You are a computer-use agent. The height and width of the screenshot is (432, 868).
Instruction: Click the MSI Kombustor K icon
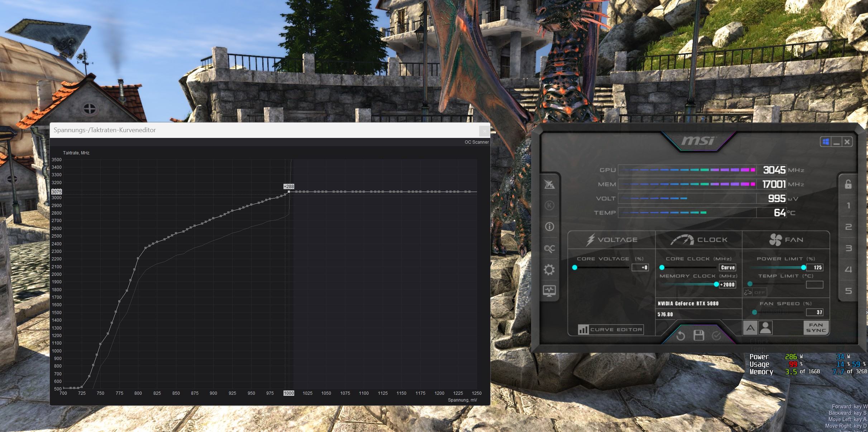[549, 205]
